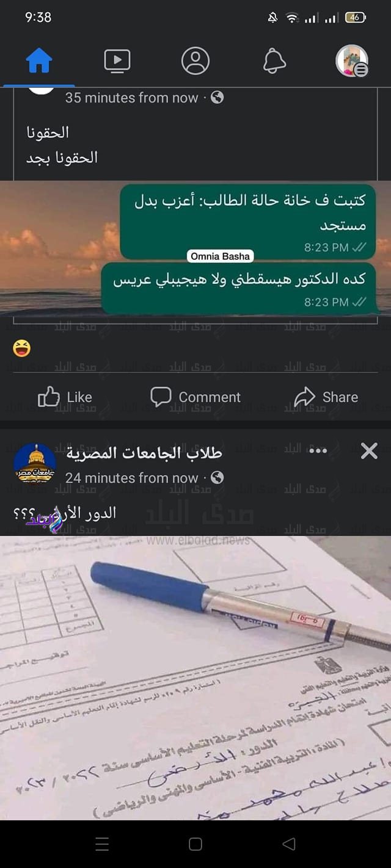Tap the page avatar of طلاب الجامعات المصرية
The image size is (391, 868).
tap(35, 464)
